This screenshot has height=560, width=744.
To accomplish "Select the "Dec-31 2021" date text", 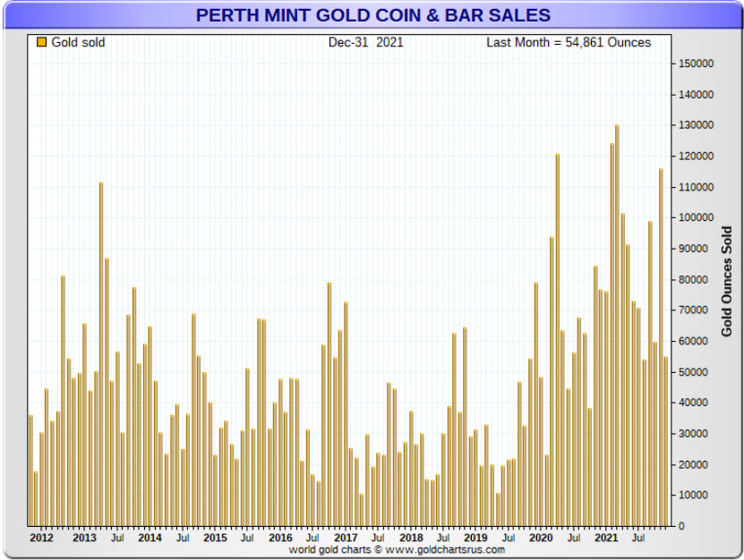I will tap(366, 42).
